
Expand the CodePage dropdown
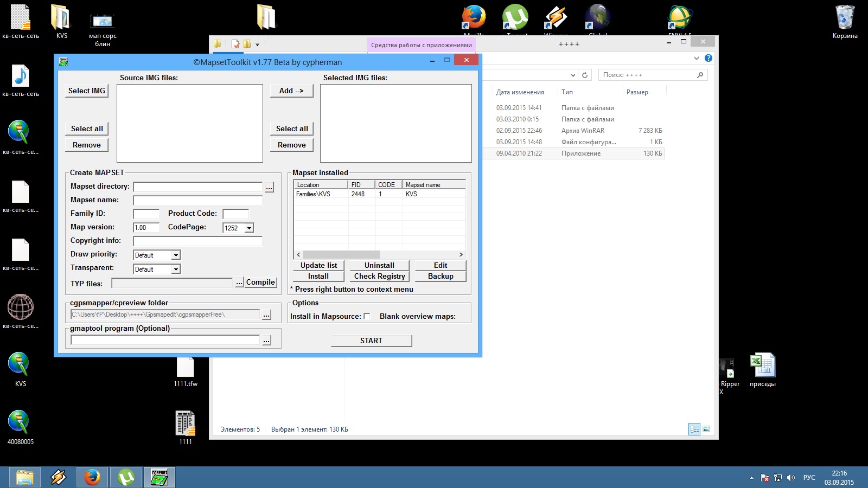[x=249, y=228]
